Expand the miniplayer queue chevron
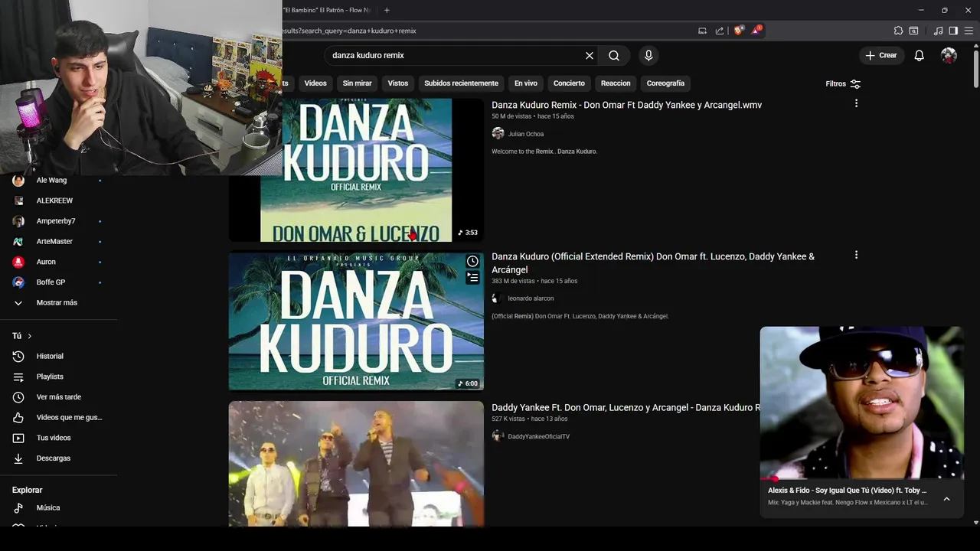 (x=946, y=499)
